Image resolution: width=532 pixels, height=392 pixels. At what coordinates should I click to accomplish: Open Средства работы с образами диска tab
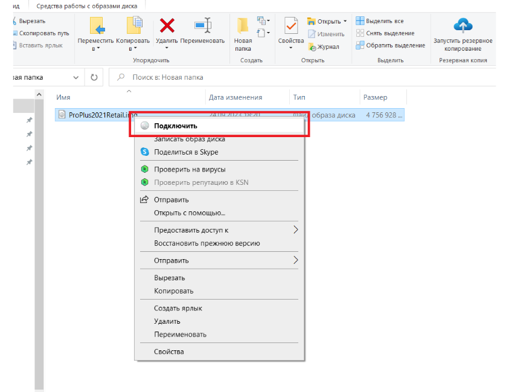(87, 6)
